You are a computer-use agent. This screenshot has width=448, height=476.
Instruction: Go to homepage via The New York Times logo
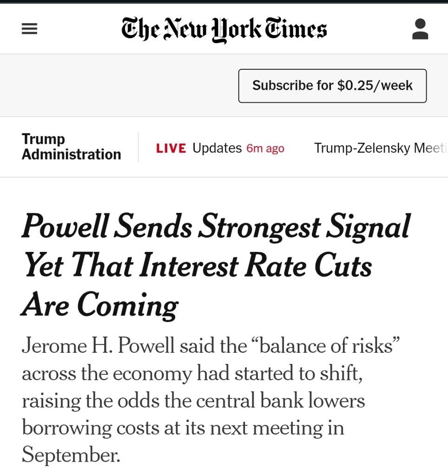tap(224, 29)
